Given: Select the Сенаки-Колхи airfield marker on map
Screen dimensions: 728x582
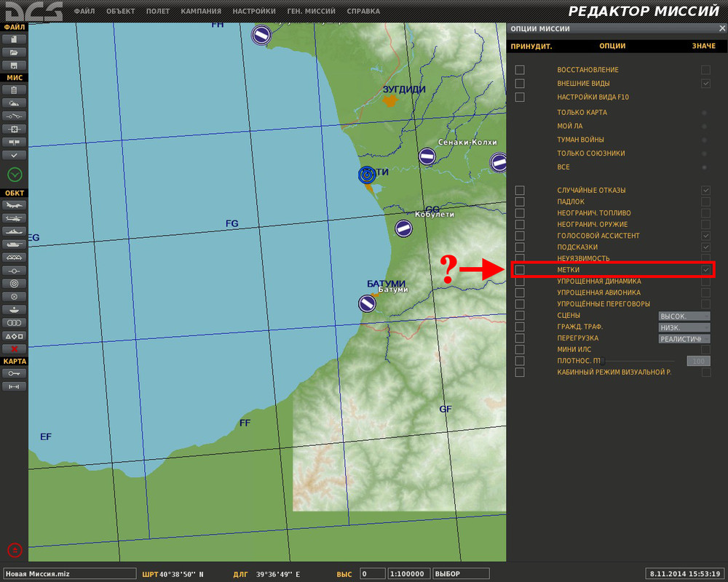Looking at the screenshot, I should pos(427,156).
